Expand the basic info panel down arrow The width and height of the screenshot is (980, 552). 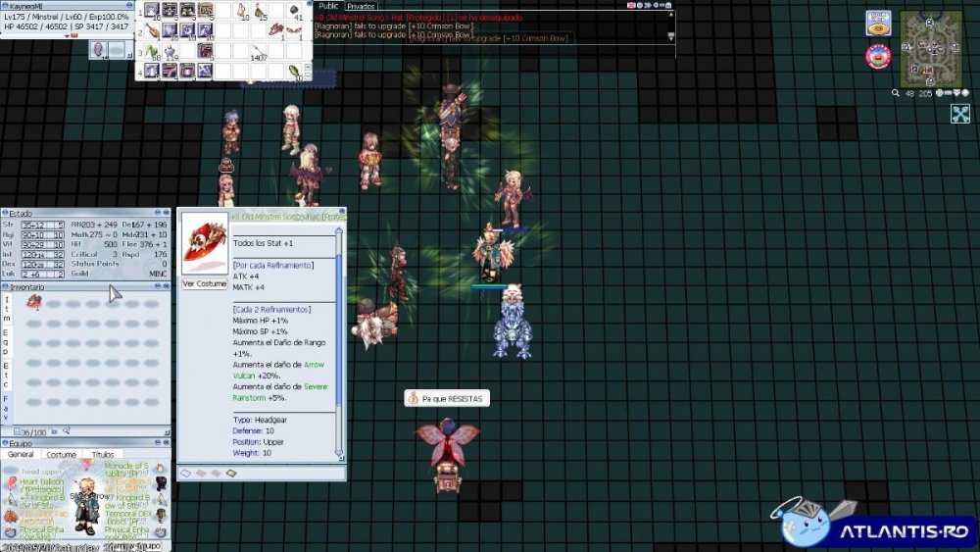tap(68, 35)
